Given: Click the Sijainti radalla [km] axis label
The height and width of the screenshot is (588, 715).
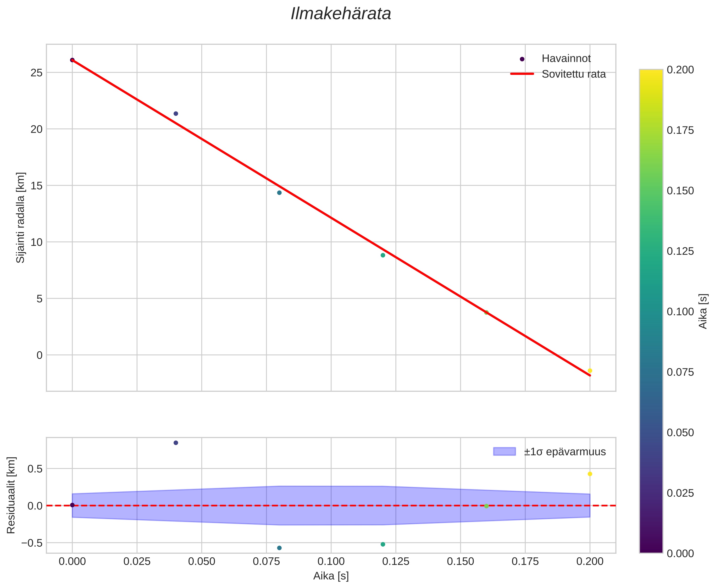Looking at the screenshot, I should (21, 218).
